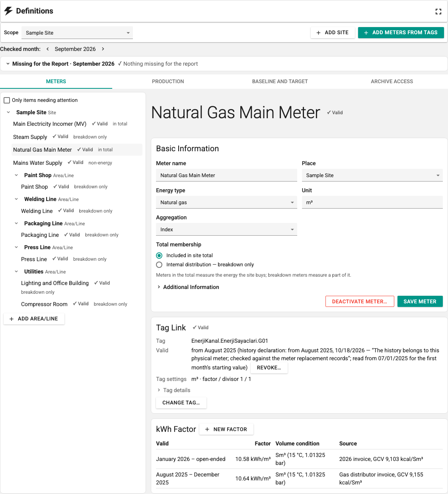Select Internal distribution breakdown only radio
Screen dimensions: 448x494
point(159,265)
